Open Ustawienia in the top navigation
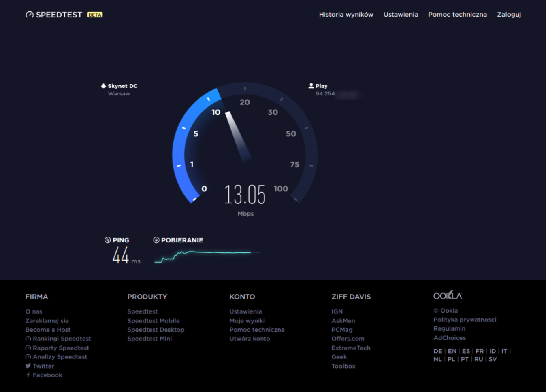This screenshot has width=546, height=392. [401, 15]
